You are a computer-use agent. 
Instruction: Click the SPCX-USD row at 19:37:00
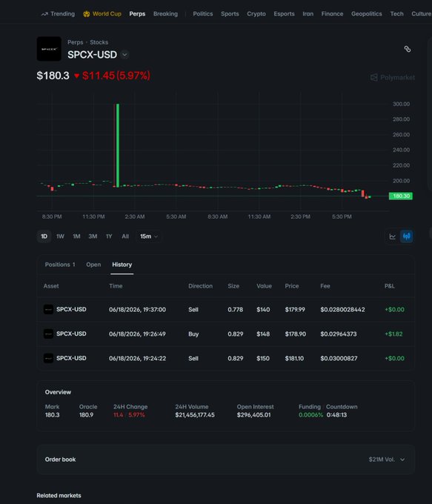[x=226, y=309]
